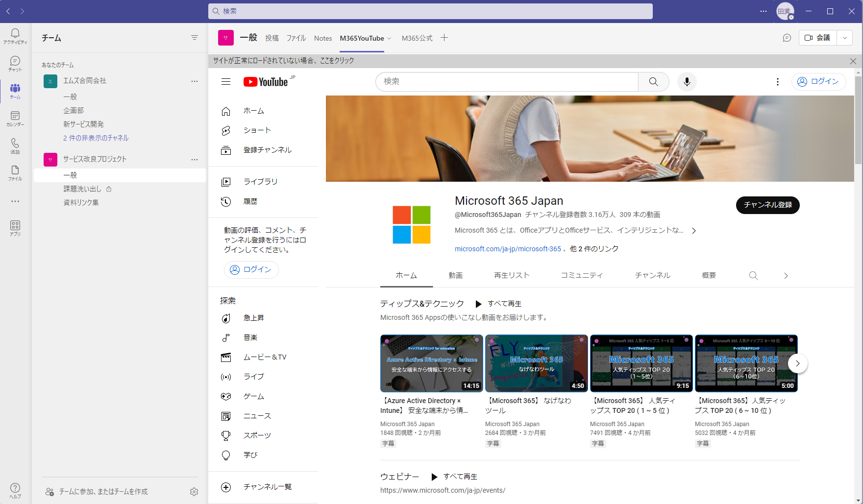
Task: Click ログイン button in YouTube header
Action: [x=818, y=82]
